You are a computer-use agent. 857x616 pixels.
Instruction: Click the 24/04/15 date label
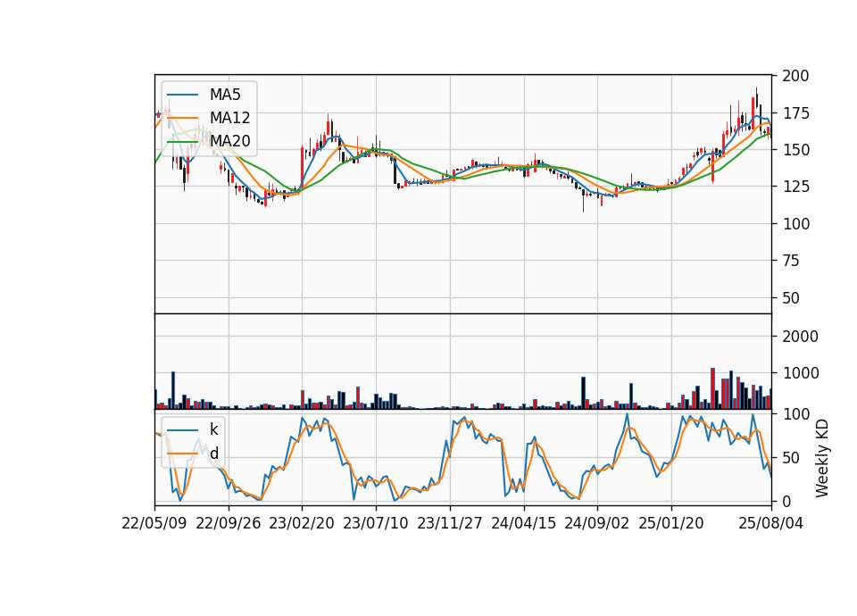(524, 523)
